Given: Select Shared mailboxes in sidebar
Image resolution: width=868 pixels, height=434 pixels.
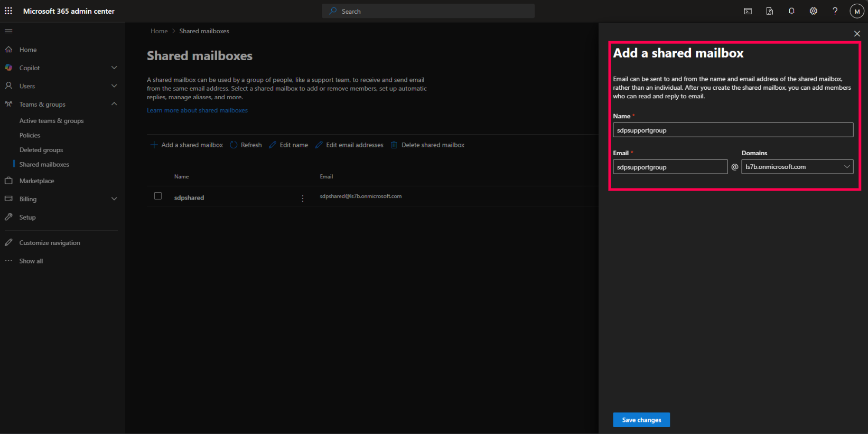Looking at the screenshot, I should coord(44,164).
